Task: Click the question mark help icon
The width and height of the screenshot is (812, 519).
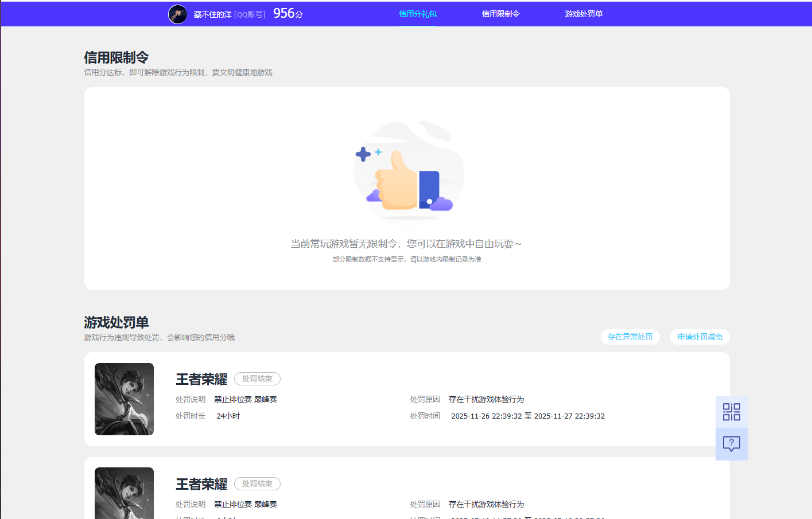Action: pyautogui.click(x=731, y=444)
